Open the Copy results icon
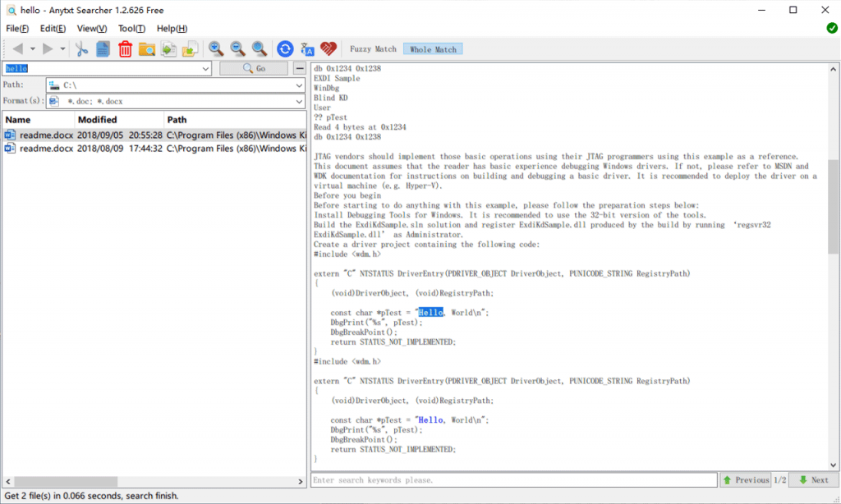The height and width of the screenshot is (504, 841). 102,48
